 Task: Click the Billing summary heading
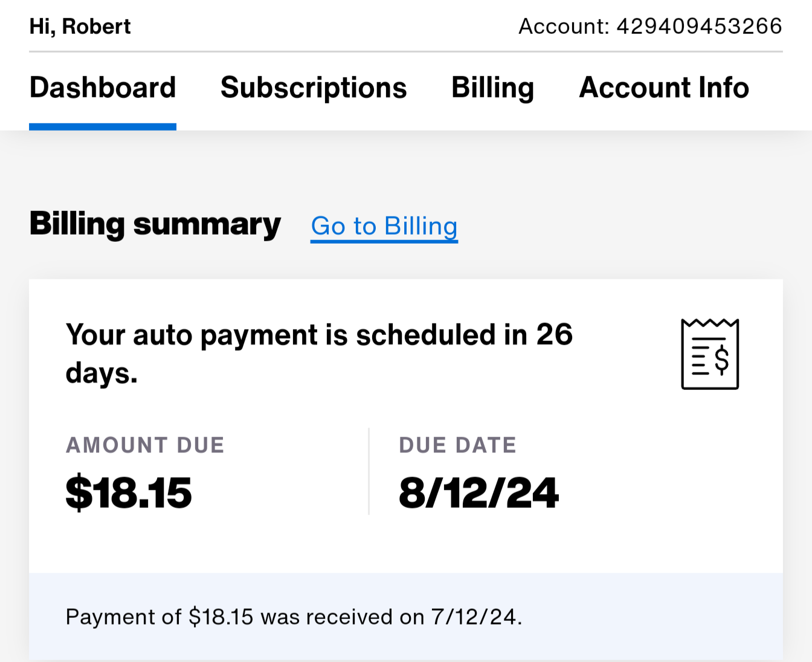click(155, 224)
